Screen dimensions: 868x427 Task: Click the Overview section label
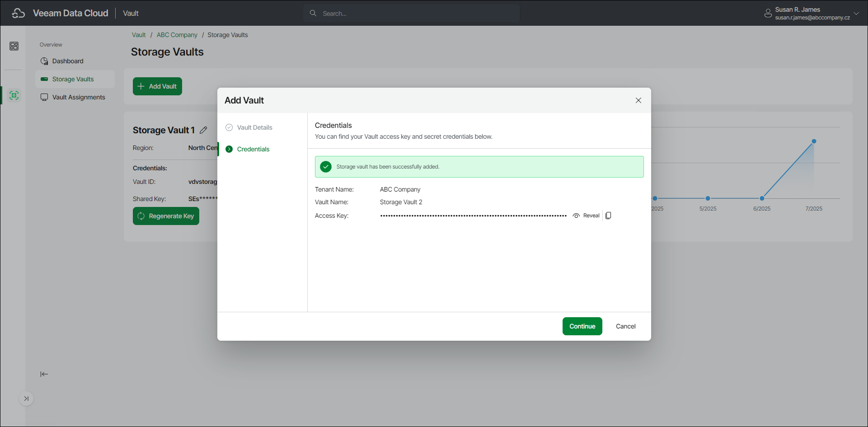point(51,45)
